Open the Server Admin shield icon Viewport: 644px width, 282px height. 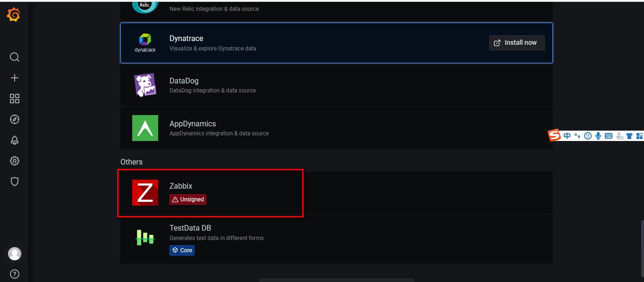(15, 182)
